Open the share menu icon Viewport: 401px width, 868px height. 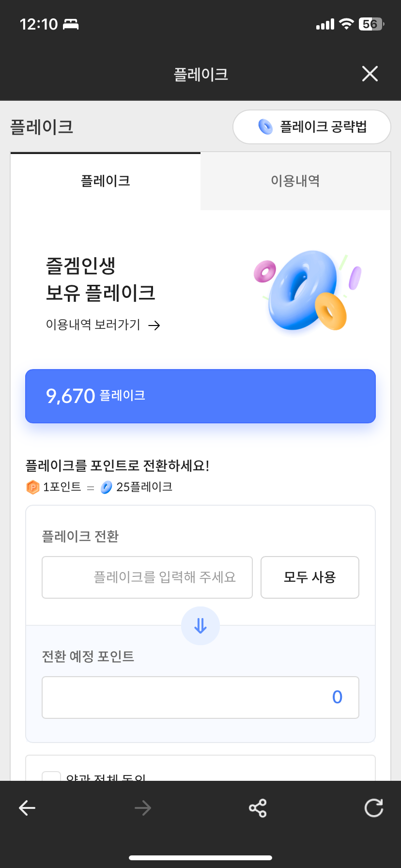point(258,807)
